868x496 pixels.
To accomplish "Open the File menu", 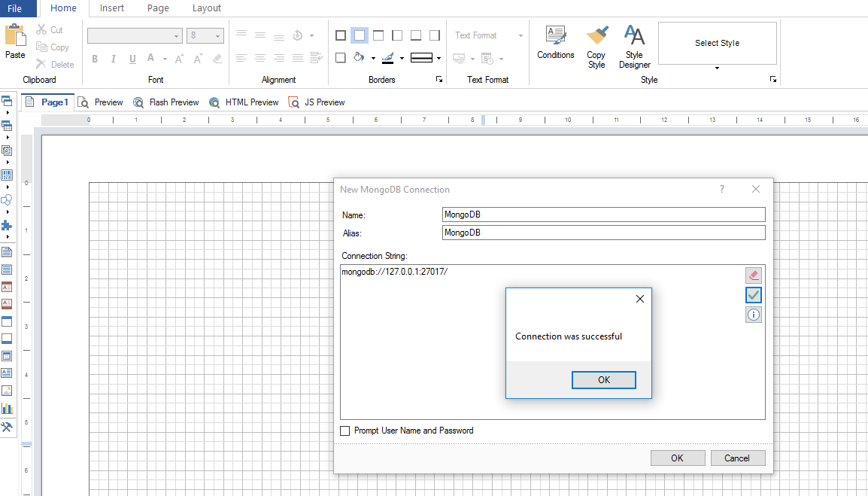I will pos(15,8).
